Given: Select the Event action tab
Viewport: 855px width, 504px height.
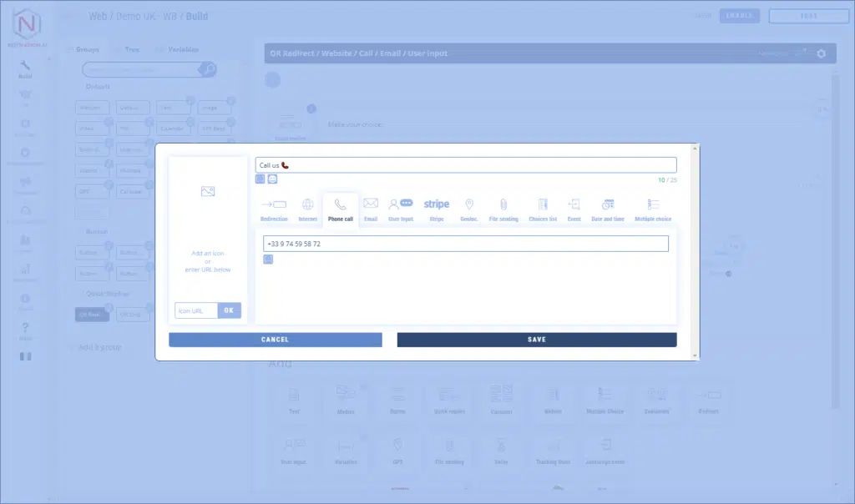Looking at the screenshot, I should [574, 209].
